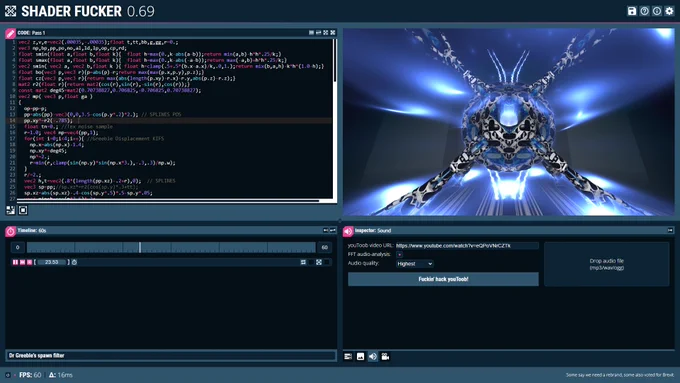Screen dimensions: 680x383
Task: Click the collapse icon in Inspector header
Action: (670, 230)
